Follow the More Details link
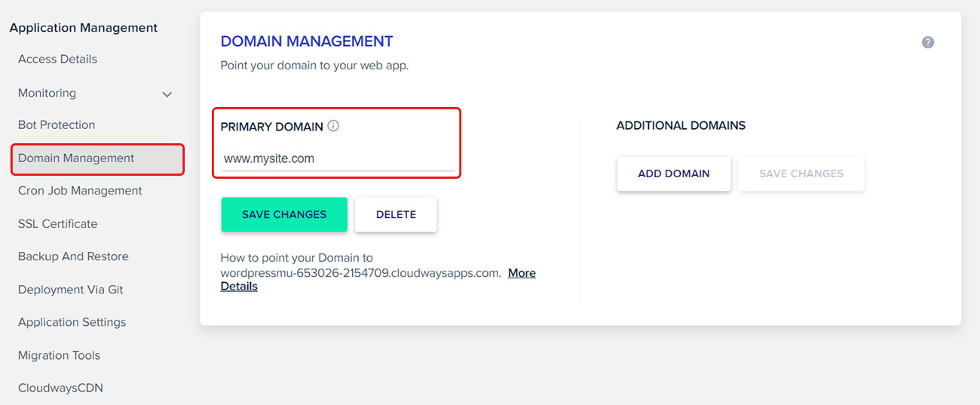980x405 pixels. pyautogui.click(x=521, y=274)
